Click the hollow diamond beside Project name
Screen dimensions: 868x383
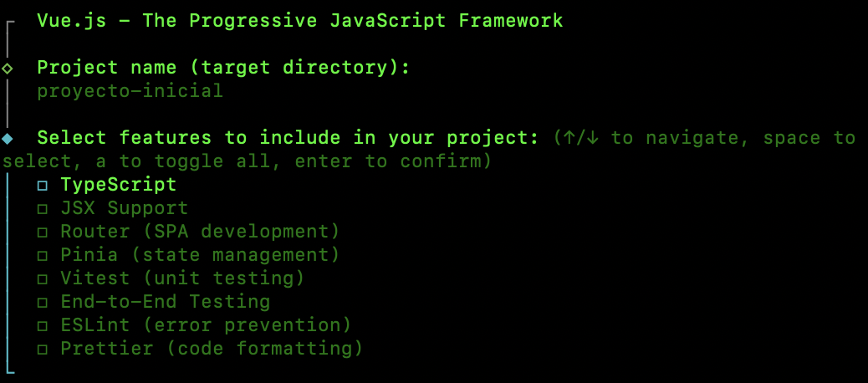tap(8, 69)
